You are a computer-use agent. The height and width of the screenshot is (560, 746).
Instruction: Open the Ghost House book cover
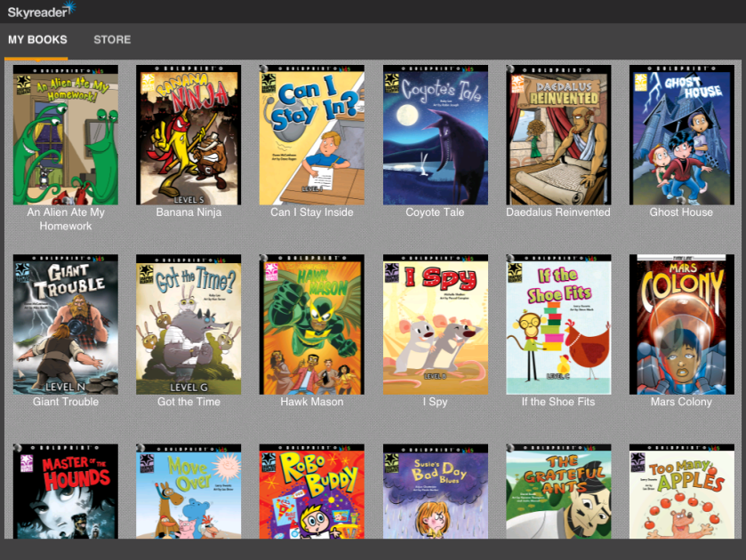pos(681,135)
